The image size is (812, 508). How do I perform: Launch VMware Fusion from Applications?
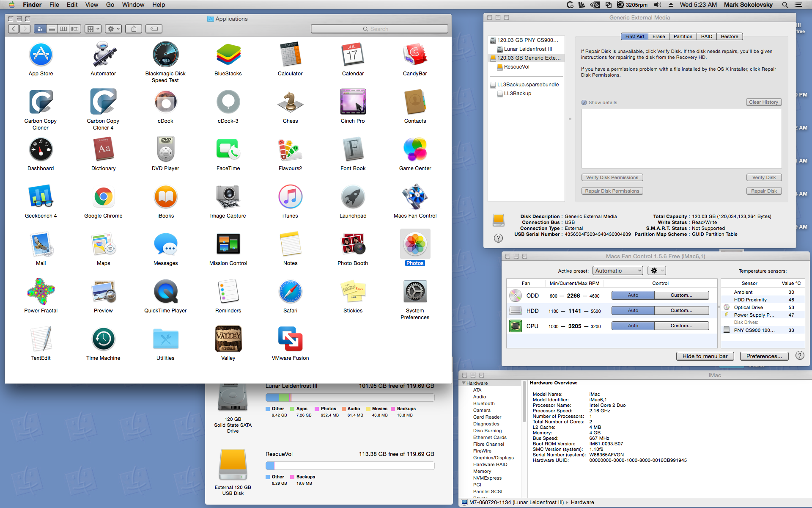click(x=290, y=340)
